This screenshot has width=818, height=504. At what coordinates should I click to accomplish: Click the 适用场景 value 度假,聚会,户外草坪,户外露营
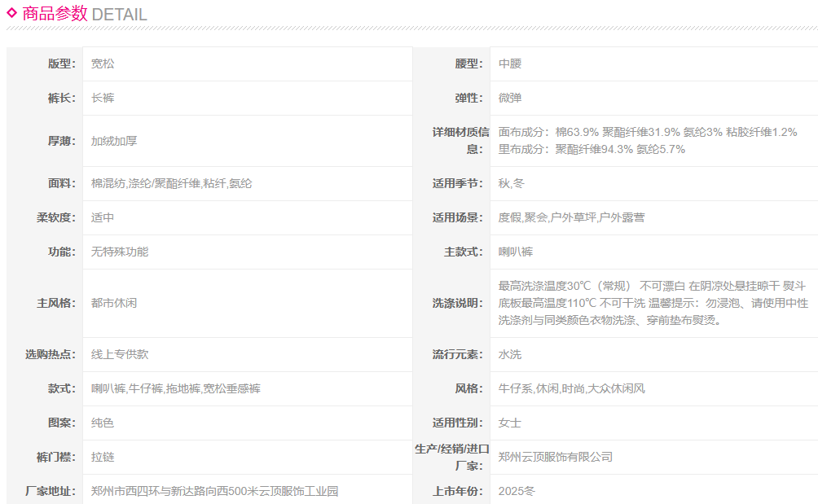click(571, 217)
